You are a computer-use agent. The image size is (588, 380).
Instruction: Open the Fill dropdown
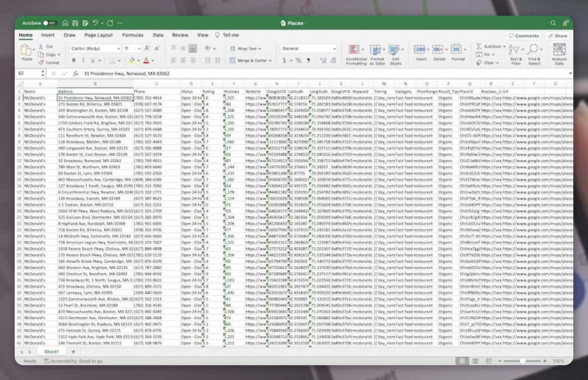(486, 54)
